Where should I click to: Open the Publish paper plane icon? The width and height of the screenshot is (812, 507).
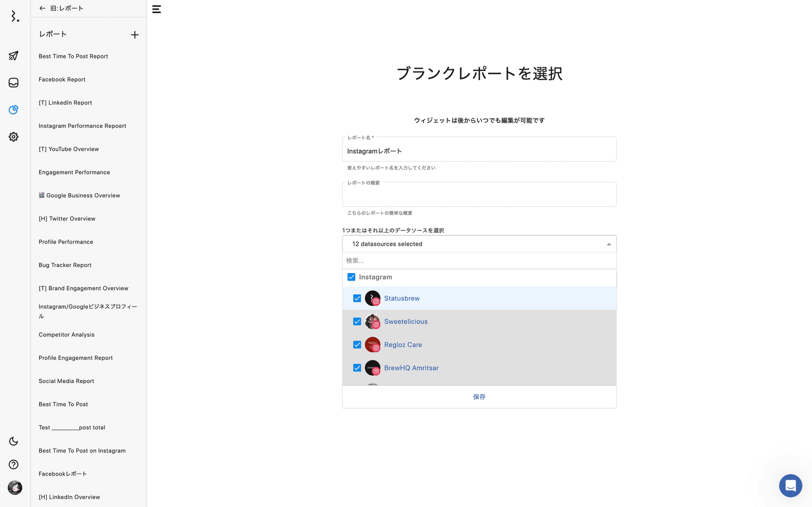(14, 56)
